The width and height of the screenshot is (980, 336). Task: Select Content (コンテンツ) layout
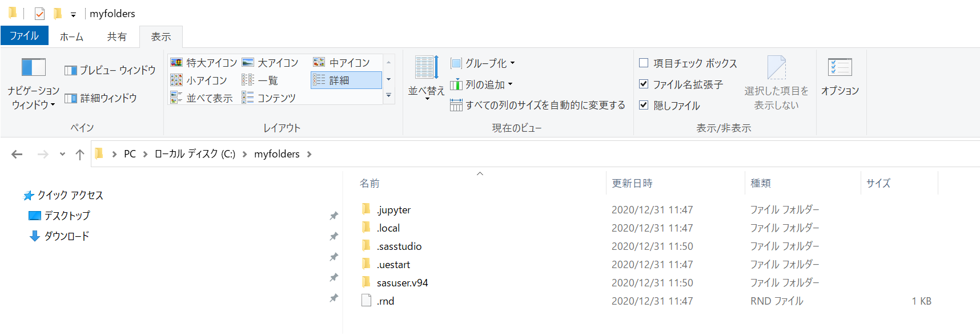(x=268, y=98)
